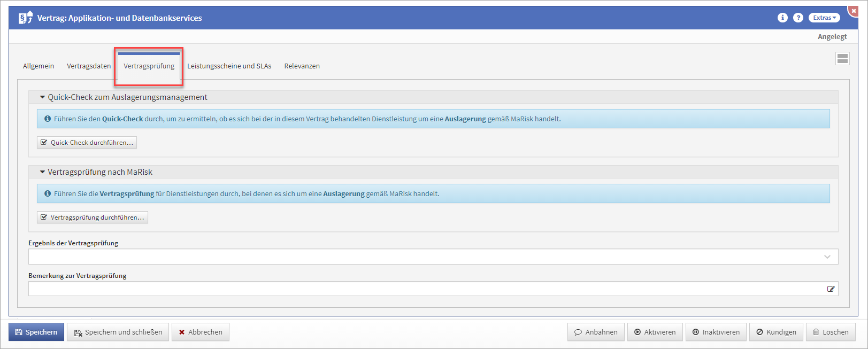Open the Vertragsdaten tab
Image resolution: width=868 pixels, height=349 pixels.
[89, 66]
